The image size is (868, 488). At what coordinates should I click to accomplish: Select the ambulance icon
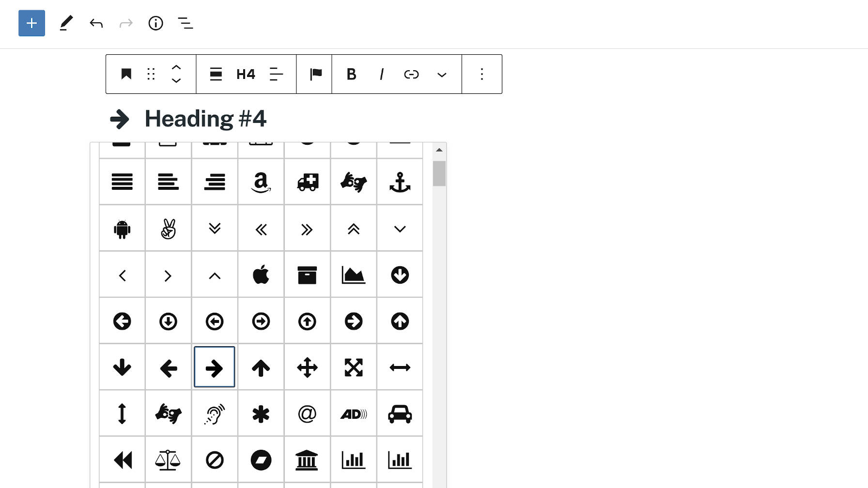coord(307,182)
